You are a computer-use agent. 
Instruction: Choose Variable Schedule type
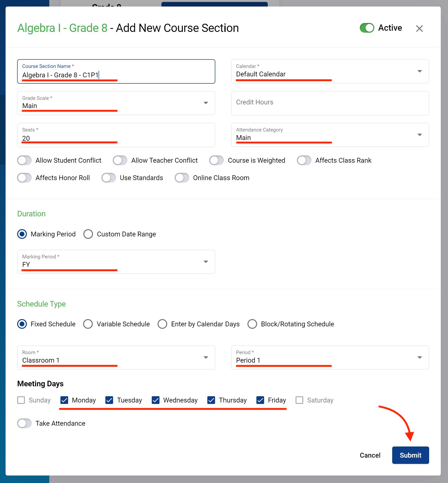coord(88,324)
